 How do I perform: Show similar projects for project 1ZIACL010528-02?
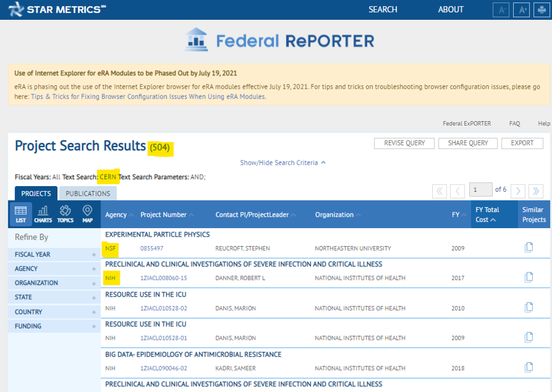pos(529,308)
